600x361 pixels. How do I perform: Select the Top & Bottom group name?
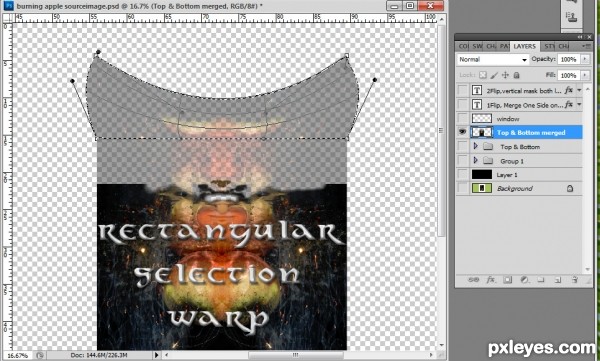click(520, 147)
